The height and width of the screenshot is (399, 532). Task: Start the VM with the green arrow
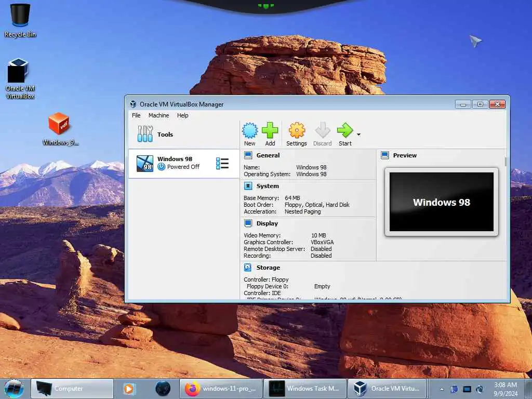coord(345,130)
